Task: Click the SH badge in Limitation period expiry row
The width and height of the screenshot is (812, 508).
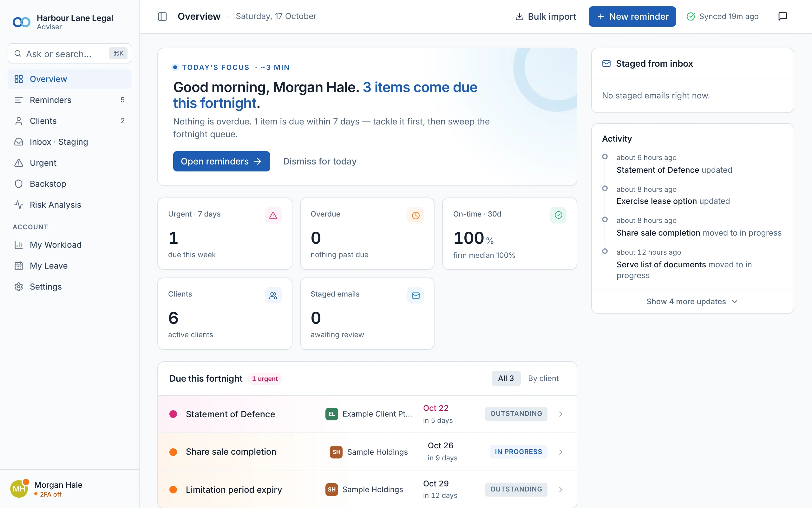Action: click(x=331, y=490)
